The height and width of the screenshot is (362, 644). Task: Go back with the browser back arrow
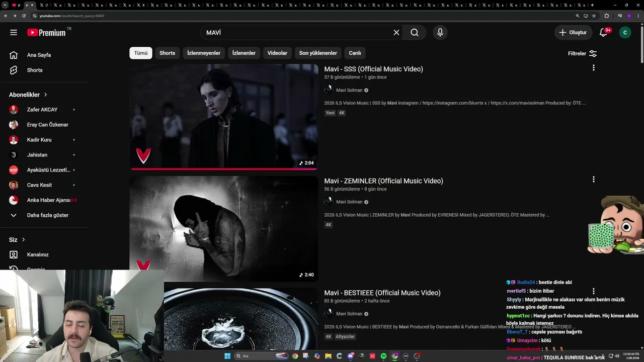point(6,16)
